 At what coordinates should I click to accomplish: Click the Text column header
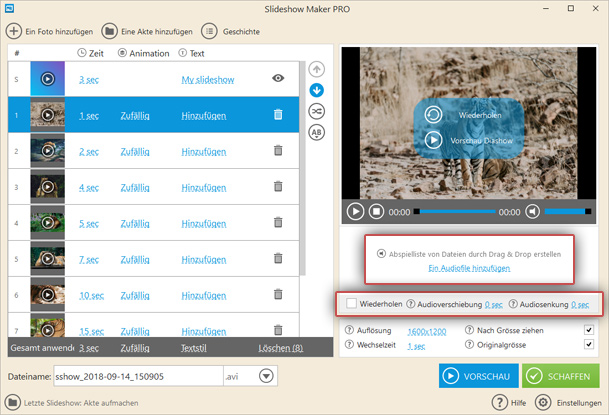coord(191,53)
